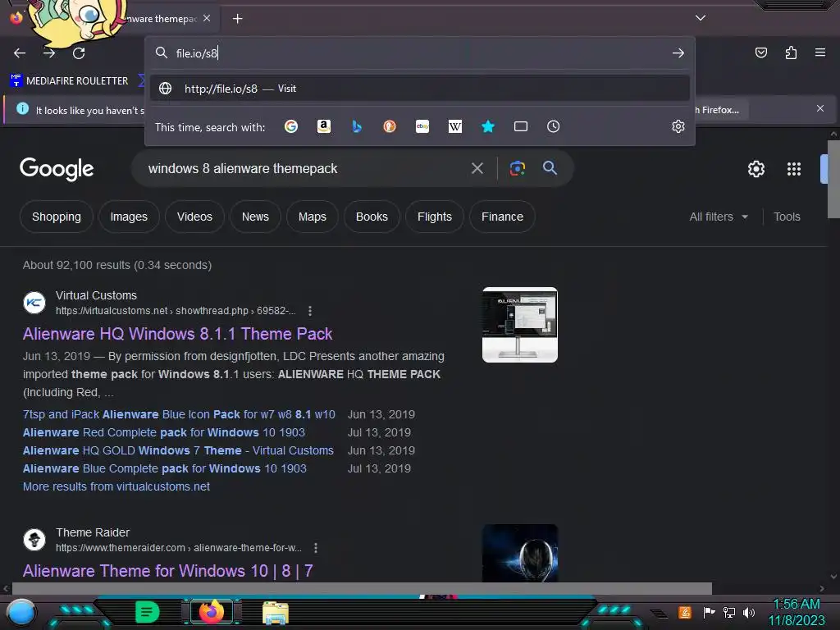Filter results by Images
Image resolution: width=840 pixels, height=630 pixels.
click(x=129, y=217)
